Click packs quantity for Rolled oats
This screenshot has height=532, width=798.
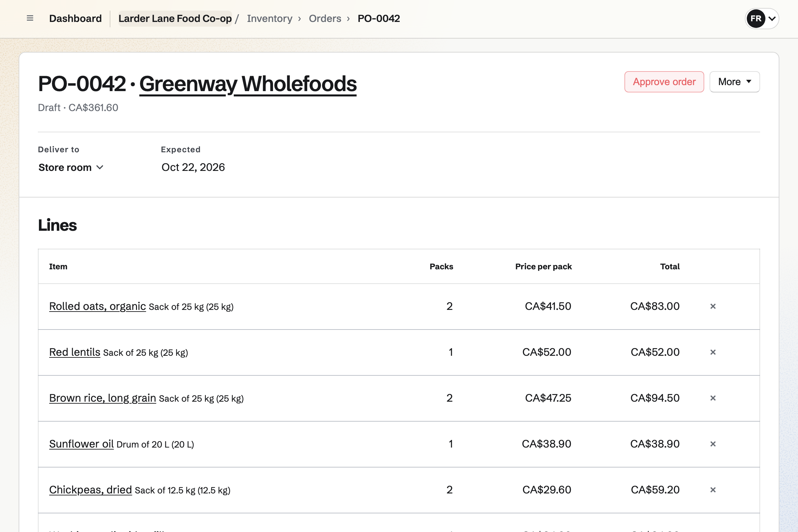click(x=450, y=306)
